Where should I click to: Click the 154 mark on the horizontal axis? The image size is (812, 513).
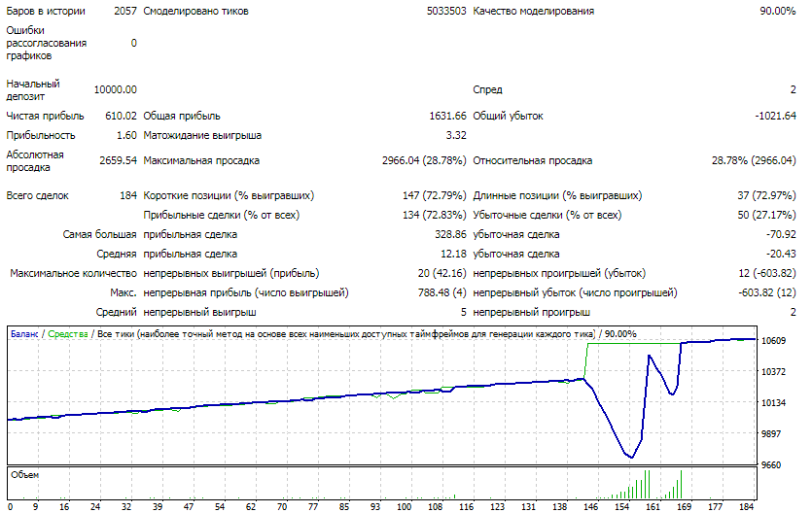pos(622,506)
